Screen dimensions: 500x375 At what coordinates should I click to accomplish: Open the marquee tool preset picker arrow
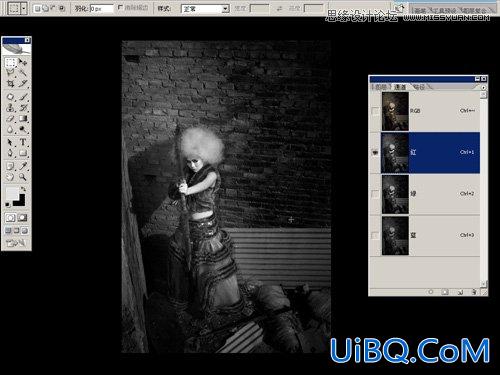tap(24, 9)
